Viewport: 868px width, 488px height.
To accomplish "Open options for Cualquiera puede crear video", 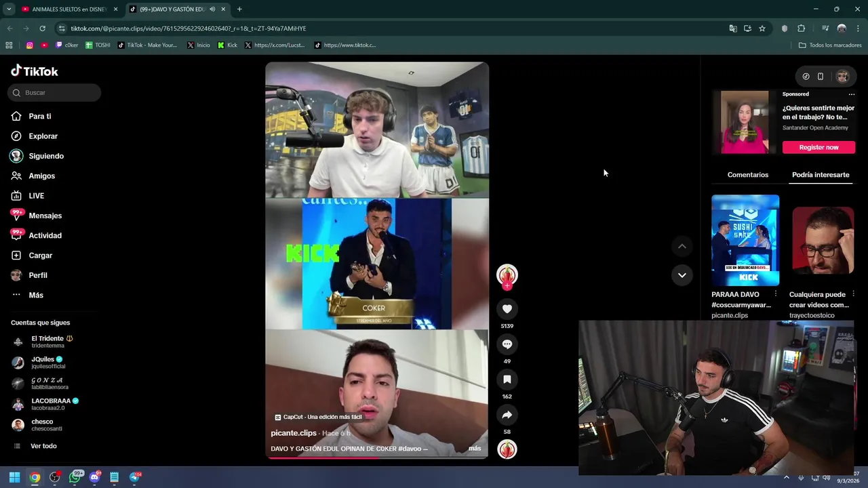I will (x=853, y=294).
